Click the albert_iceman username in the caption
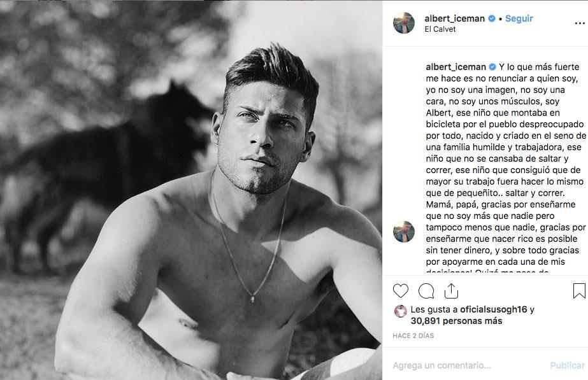588x380 pixels. tap(454, 66)
